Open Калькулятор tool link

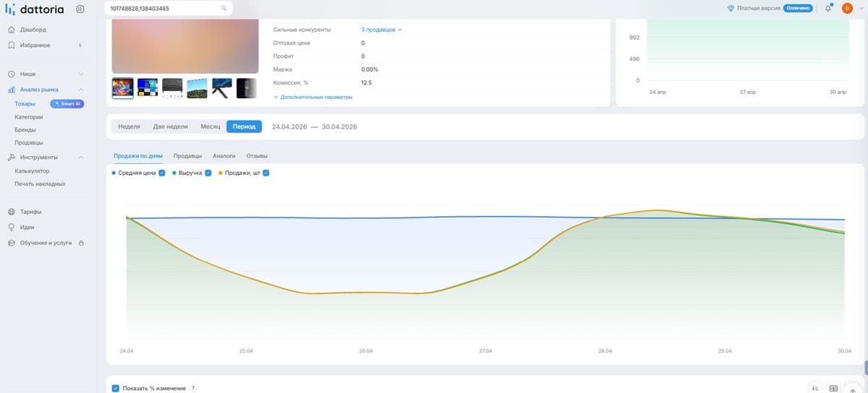pos(32,171)
